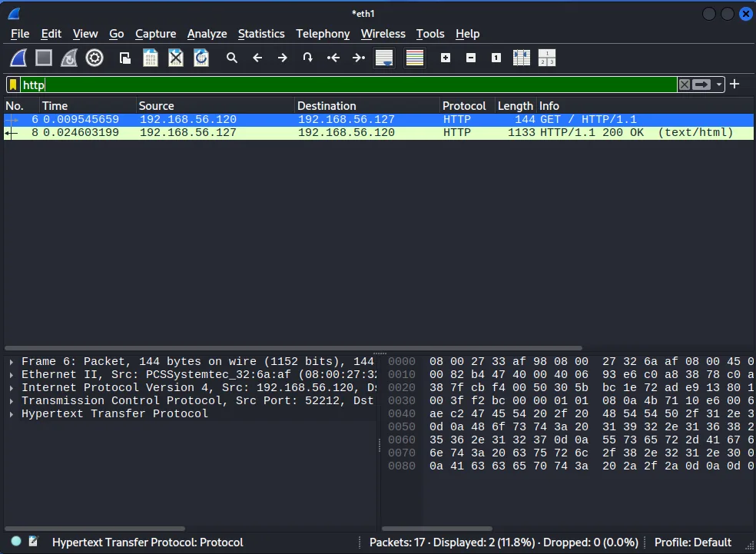This screenshot has width=756, height=554.
Task: Open the layout reset icon at toolbar end
Action: coord(547,58)
